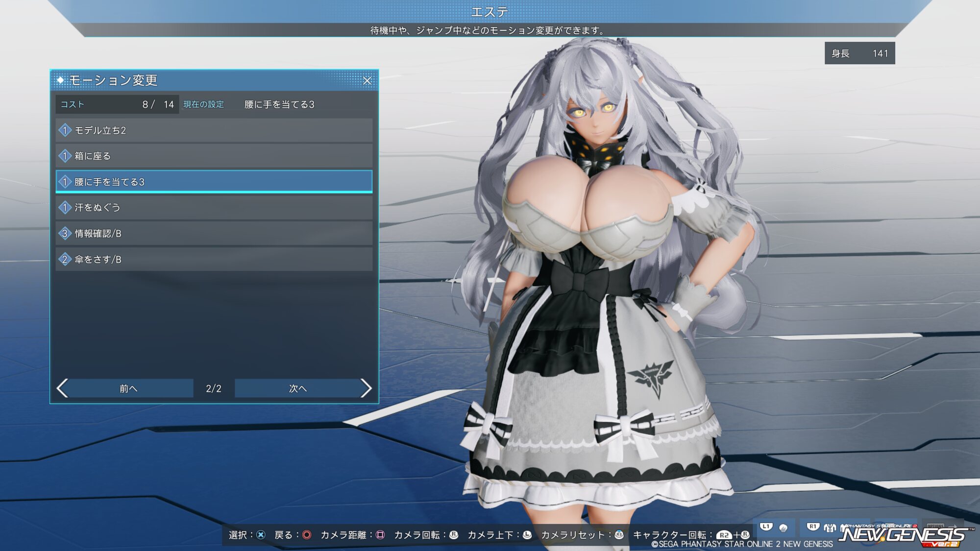Click the cost diamond icon beside 傘をさす/B
This screenshot has width=980, height=551.
click(x=65, y=259)
